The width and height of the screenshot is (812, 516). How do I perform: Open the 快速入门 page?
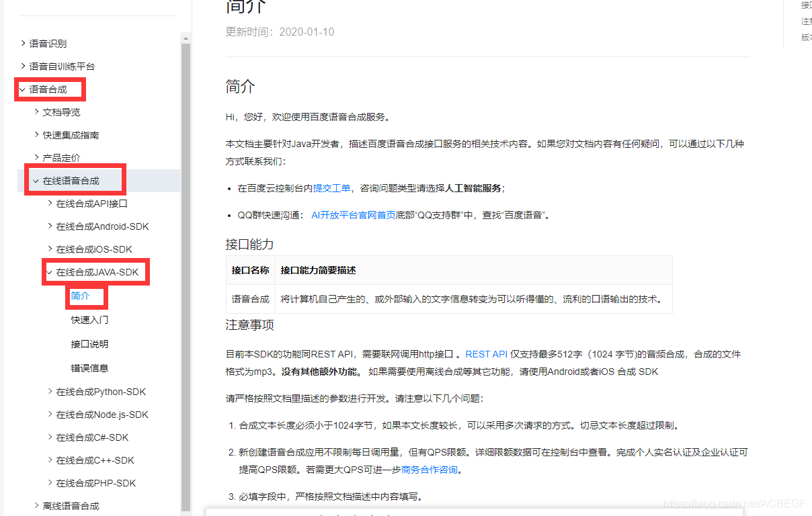tap(87, 319)
